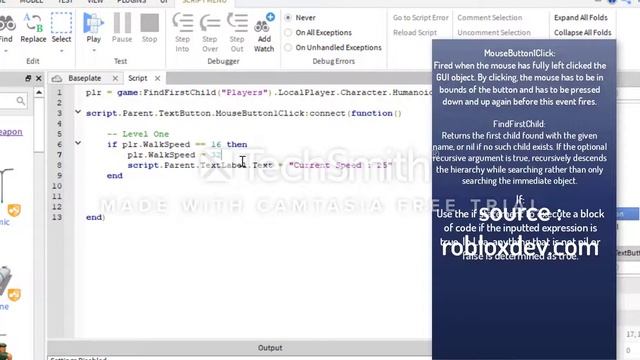Screen dimensions: 640x360
Task: Switch to the Baseplate tab
Action: coord(84,78)
